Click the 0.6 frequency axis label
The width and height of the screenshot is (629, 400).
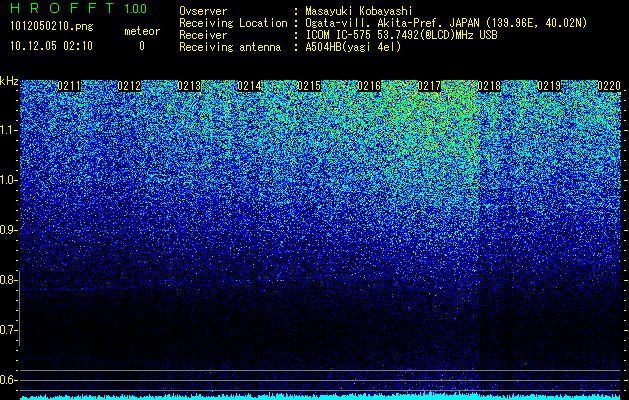click(x=9, y=380)
